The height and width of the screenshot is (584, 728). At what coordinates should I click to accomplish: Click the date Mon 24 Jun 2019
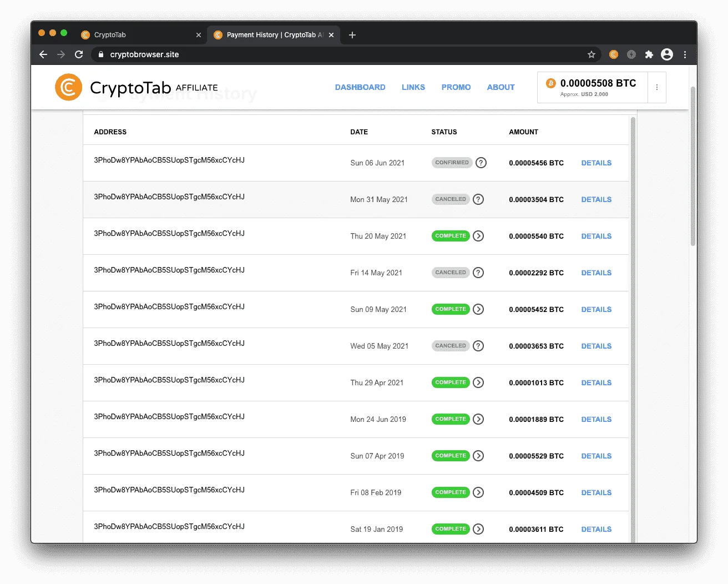click(378, 419)
